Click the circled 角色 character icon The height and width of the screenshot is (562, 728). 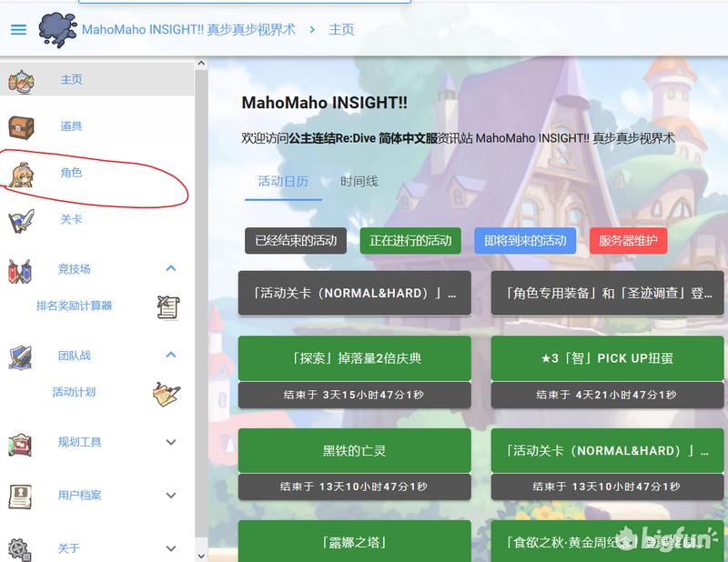(x=23, y=175)
